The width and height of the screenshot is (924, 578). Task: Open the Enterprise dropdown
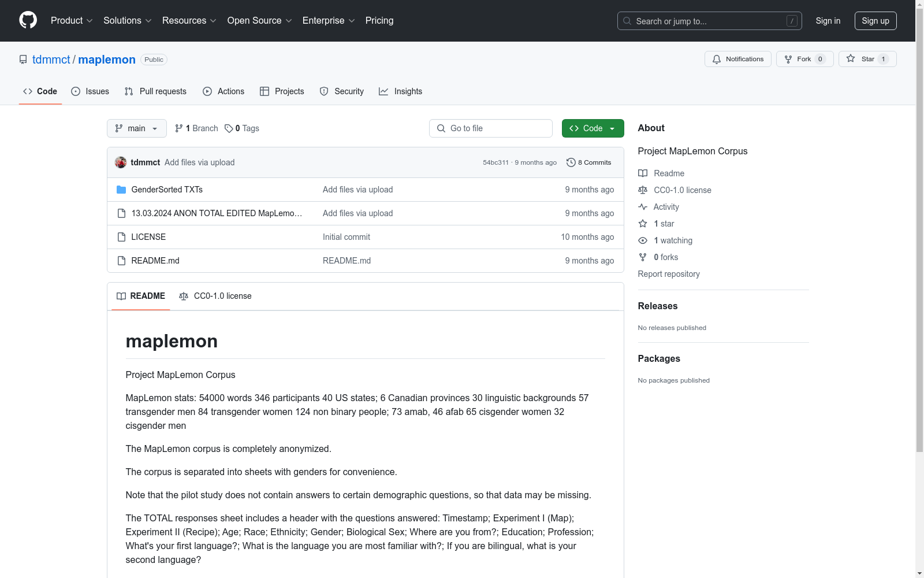[329, 21]
